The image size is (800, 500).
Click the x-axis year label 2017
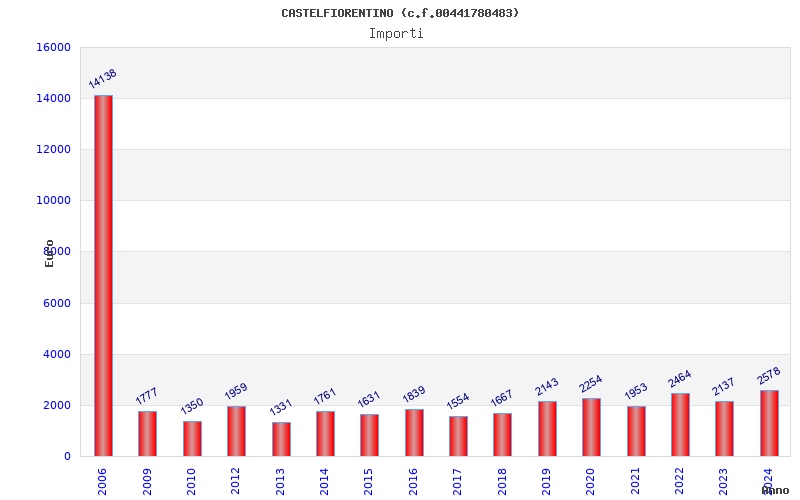(x=458, y=481)
